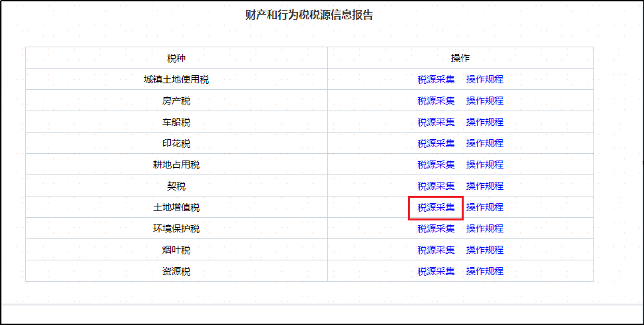View 操作规程 for 土地增值税

(484, 208)
